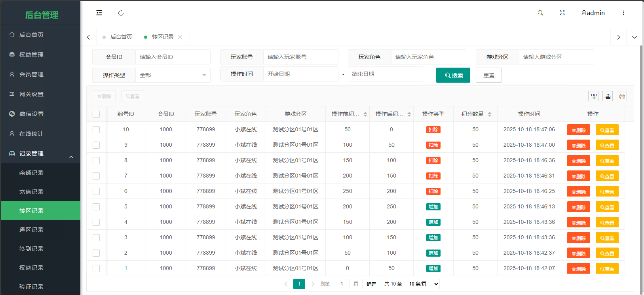
Task: Collapse the sidebar menu toggle icon
Action: 99,13
